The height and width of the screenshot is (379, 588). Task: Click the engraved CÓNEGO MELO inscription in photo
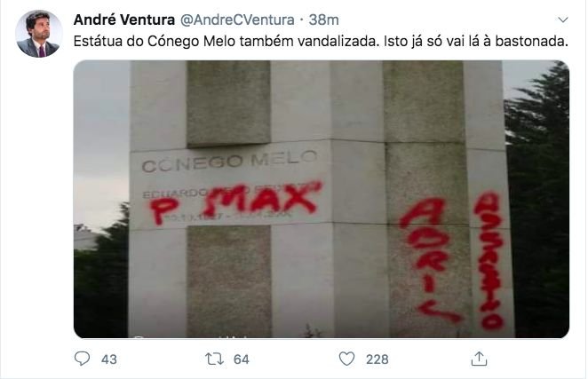click(229, 162)
